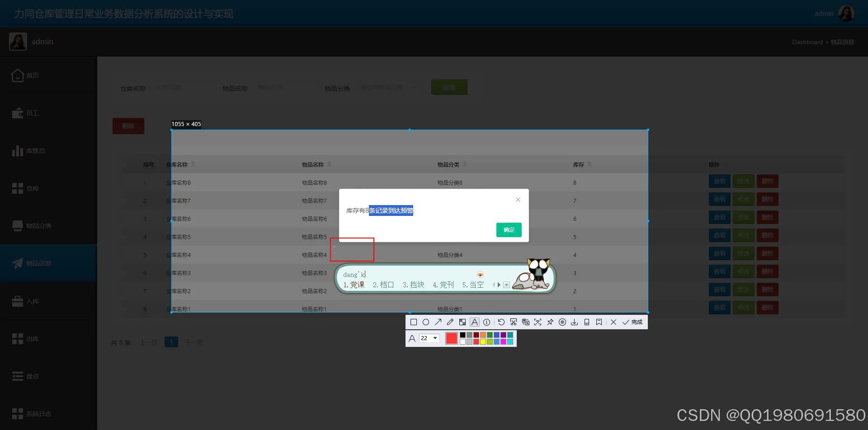
Task: Choose IME candidate 1 党课
Action: (x=354, y=285)
